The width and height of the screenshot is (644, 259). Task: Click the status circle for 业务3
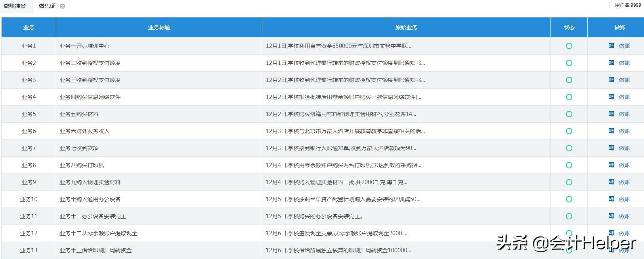[569, 80]
